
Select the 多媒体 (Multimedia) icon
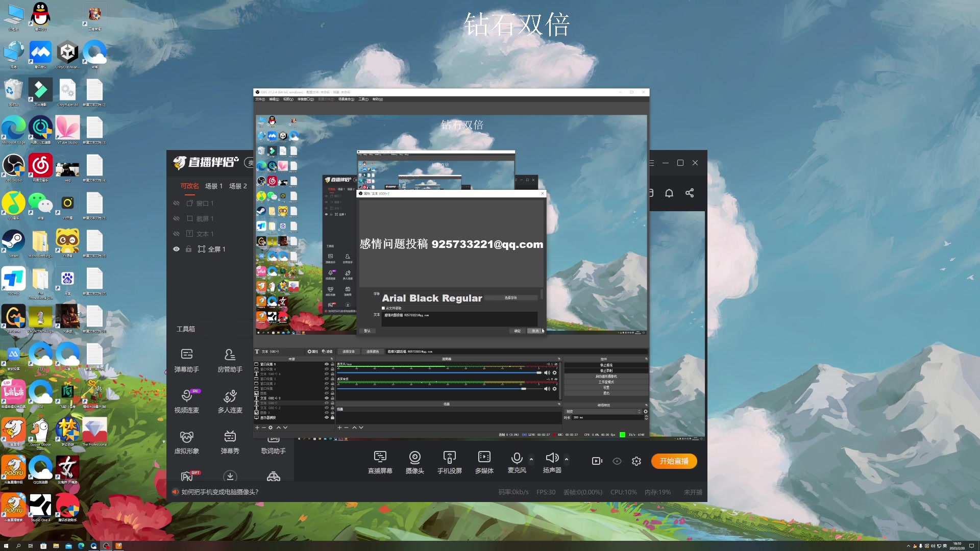point(483,462)
